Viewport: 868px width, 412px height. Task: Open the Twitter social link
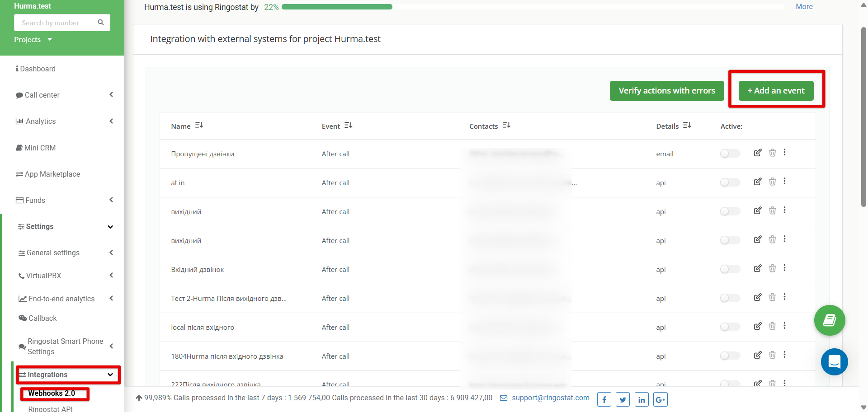point(623,399)
